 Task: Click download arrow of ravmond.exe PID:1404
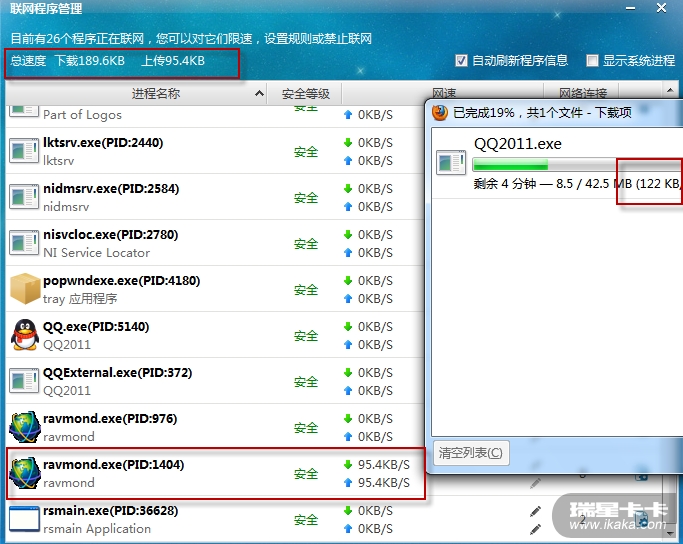point(348,465)
